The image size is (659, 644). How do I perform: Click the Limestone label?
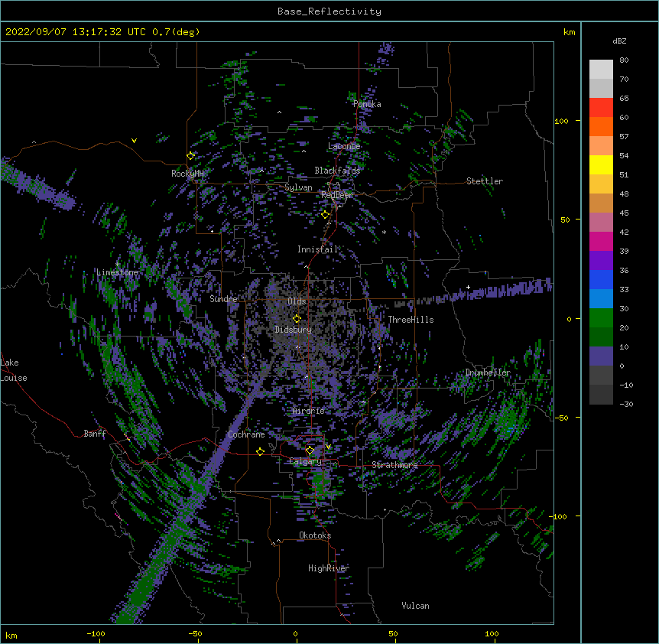(117, 272)
